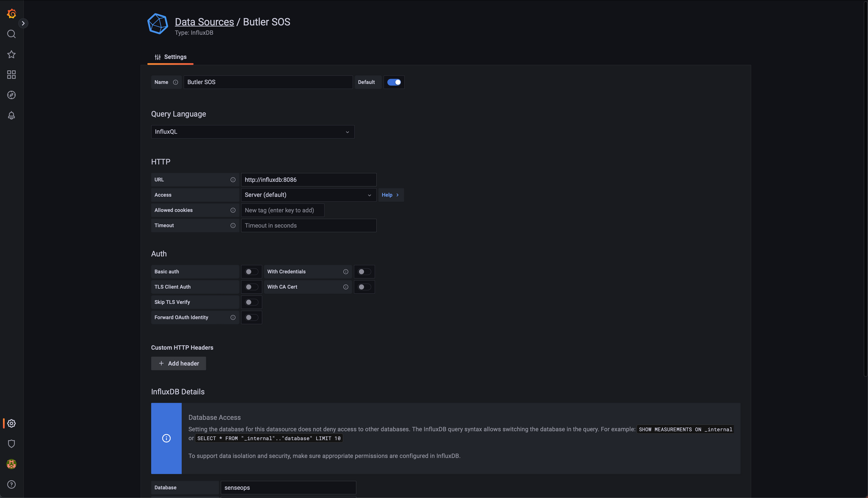868x498 pixels.
Task: Click 'Type: InfluxDB' subtitle text
Action: [x=194, y=33]
